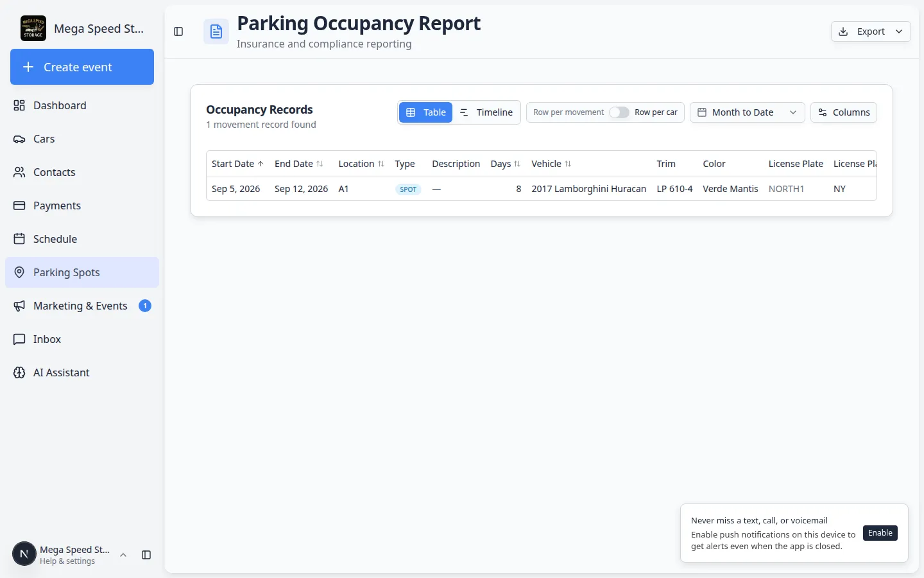Click the Columns settings sliders icon
This screenshot has width=924, height=578.
pos(823,112)
